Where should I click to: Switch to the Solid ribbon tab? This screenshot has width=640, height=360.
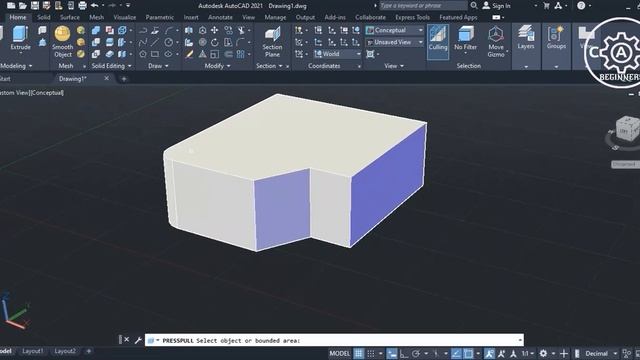(x=44, y=17)
